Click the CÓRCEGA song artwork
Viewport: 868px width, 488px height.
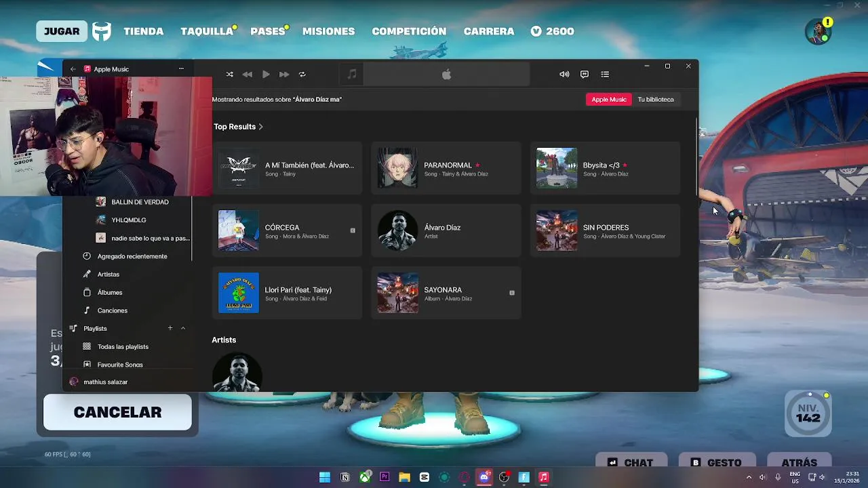pos(239,230)
